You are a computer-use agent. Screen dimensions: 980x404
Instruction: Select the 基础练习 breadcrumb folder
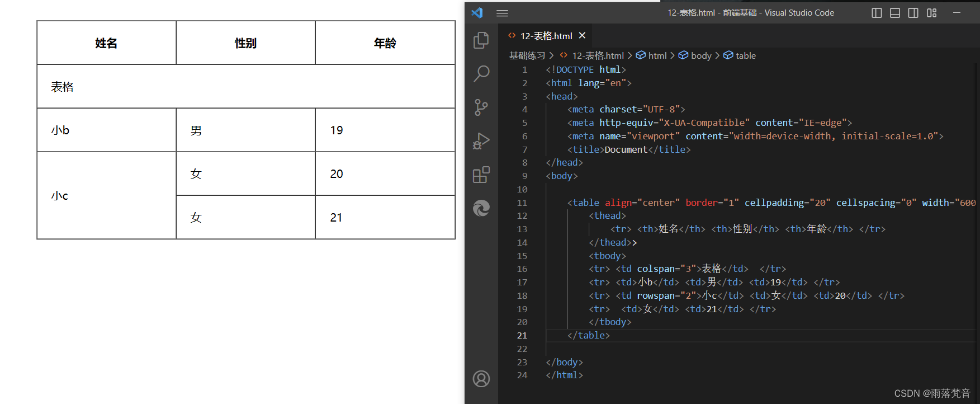(527, 55)
